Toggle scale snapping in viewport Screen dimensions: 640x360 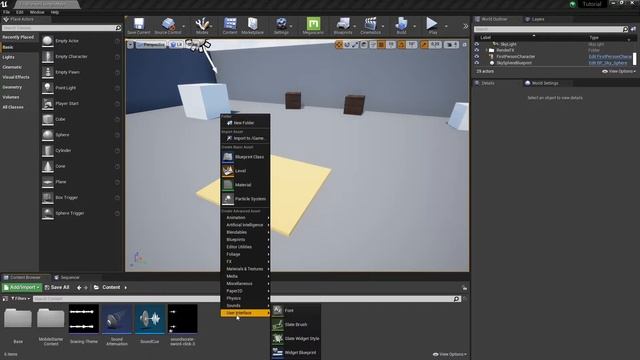pos(424,44)
